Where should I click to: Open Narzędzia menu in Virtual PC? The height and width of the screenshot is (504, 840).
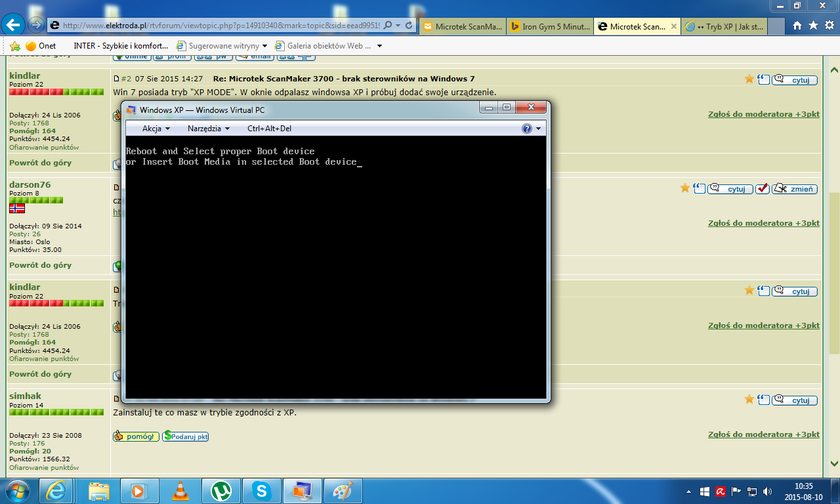pyautogui.click(x=209, y=129)
